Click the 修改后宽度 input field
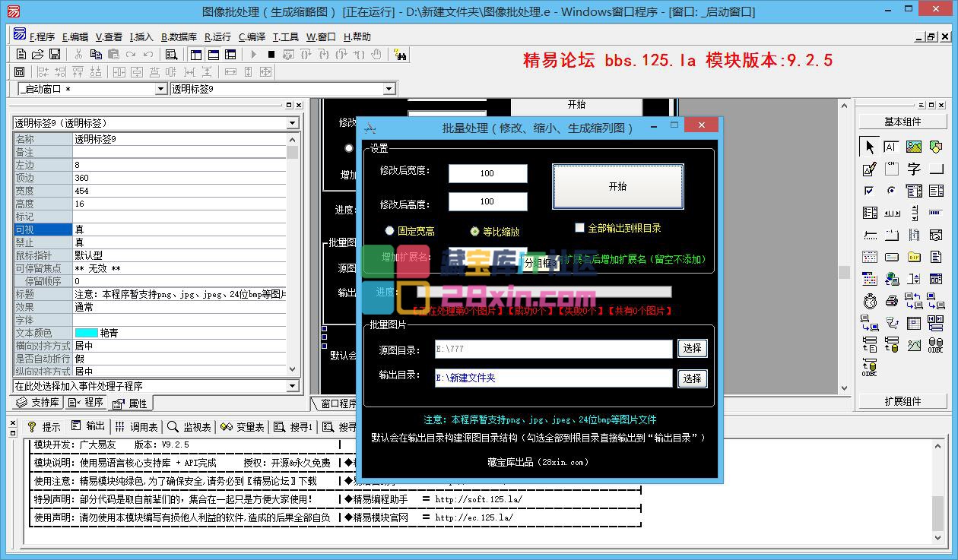Image resolution: width=958 pixels, height=560 pixels. pos(487,173)
